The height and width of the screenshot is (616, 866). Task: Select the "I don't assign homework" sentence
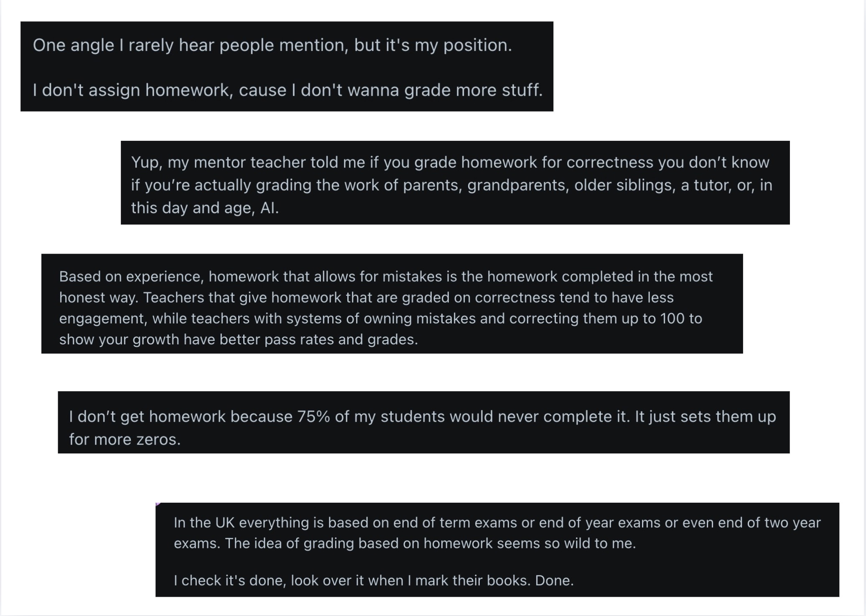(x=288, y=90)
